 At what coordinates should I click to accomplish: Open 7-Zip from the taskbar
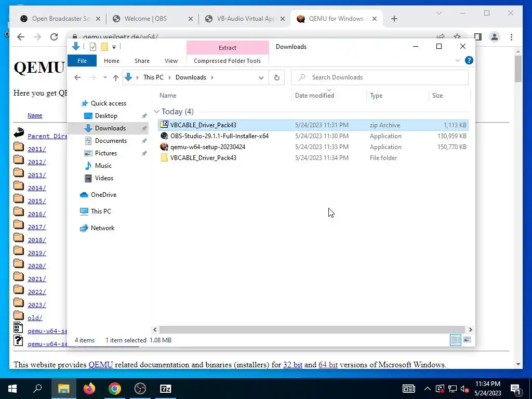tap(166, 389)
